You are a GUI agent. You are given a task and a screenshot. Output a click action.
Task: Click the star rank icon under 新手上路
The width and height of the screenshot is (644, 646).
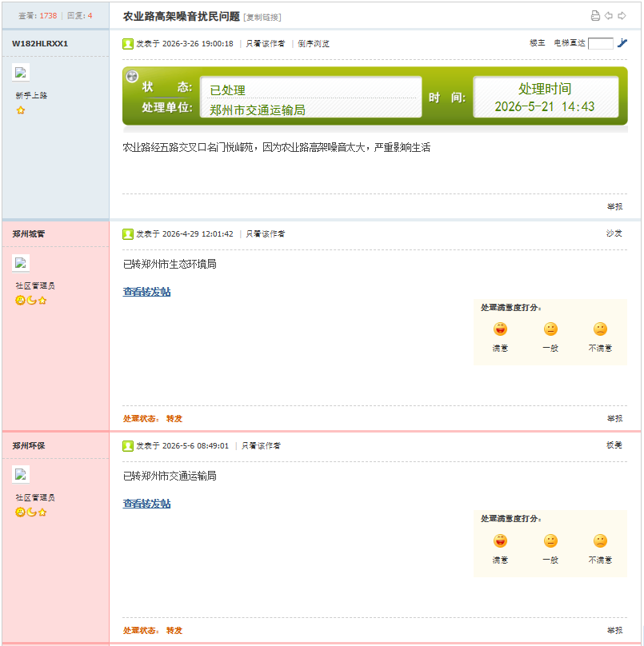pyautogui.click(x=21, y=110)
